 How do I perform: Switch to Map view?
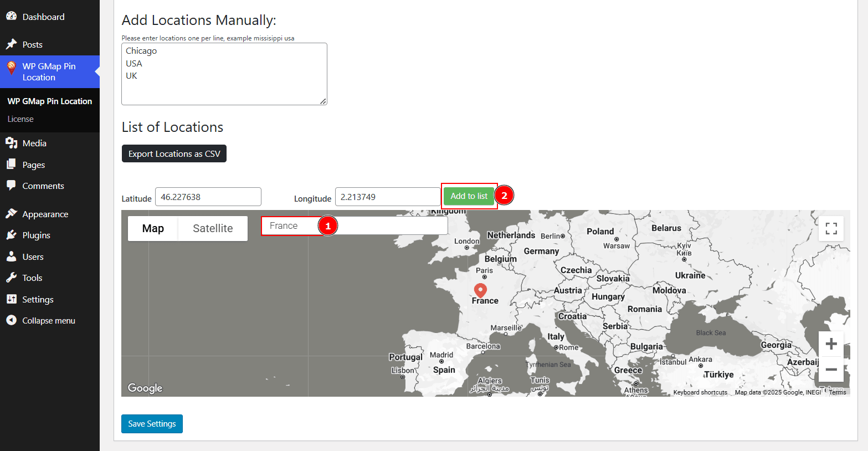(x=153, y=228)
